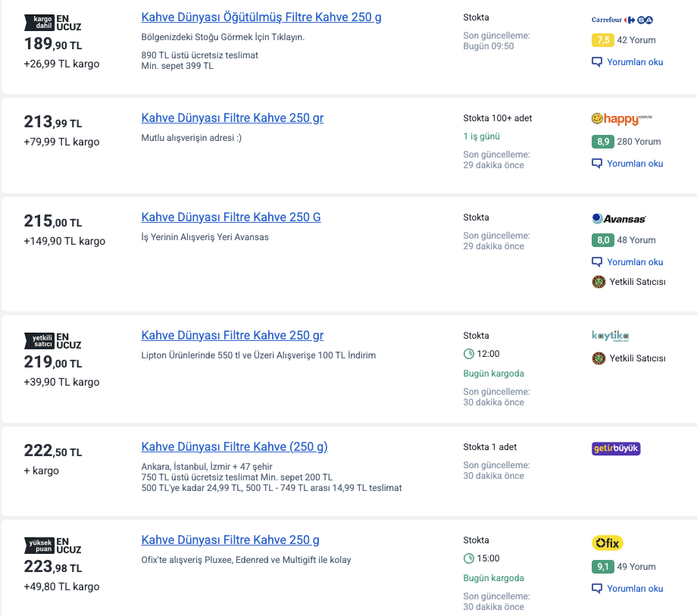Click '+149,90 TL kargo' shipping cost
This screenshot has height=616, width=697.
pos(64,242)
